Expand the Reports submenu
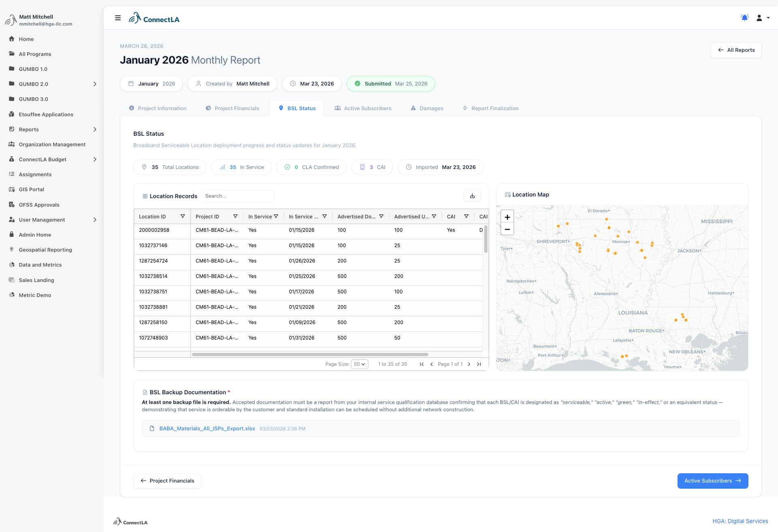The height and width of the screenshot is (532, 778). coord(95,129)
